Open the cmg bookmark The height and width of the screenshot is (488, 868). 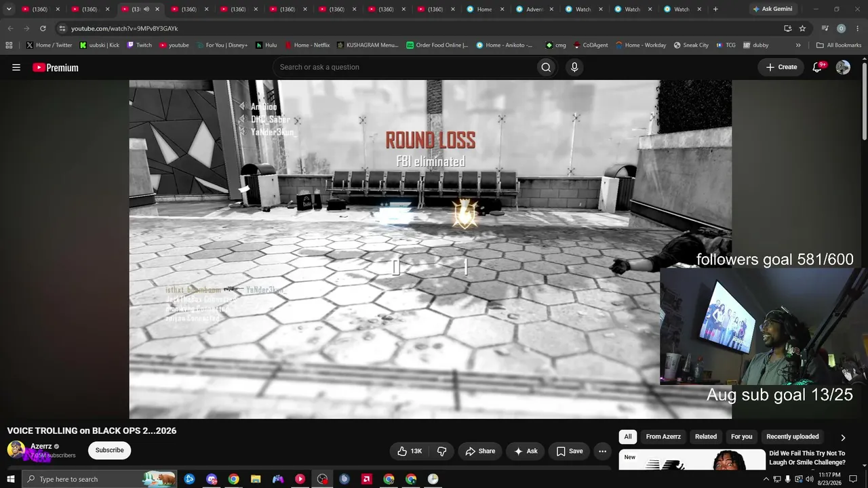(x=555, y=45)
